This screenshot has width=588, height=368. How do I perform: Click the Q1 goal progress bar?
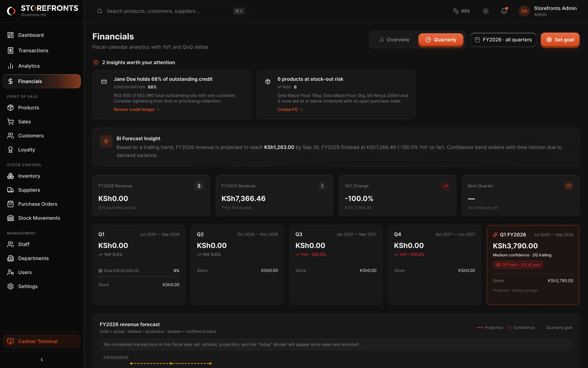(139, 277)
